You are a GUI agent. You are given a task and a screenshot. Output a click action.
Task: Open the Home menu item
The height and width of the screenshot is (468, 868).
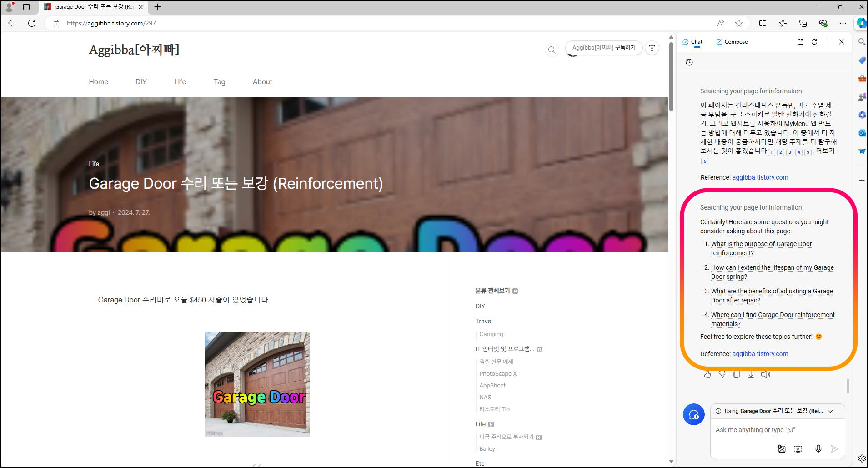point(99,82)
